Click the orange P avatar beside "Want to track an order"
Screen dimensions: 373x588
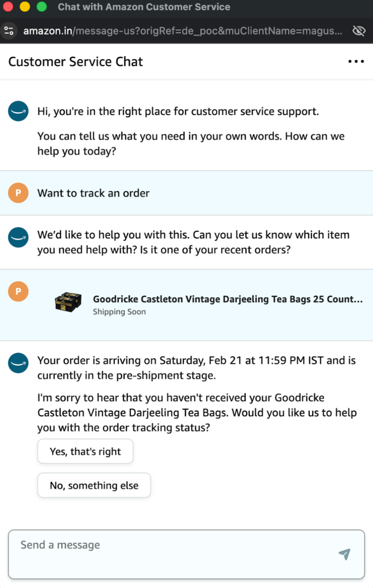[18, 193]
